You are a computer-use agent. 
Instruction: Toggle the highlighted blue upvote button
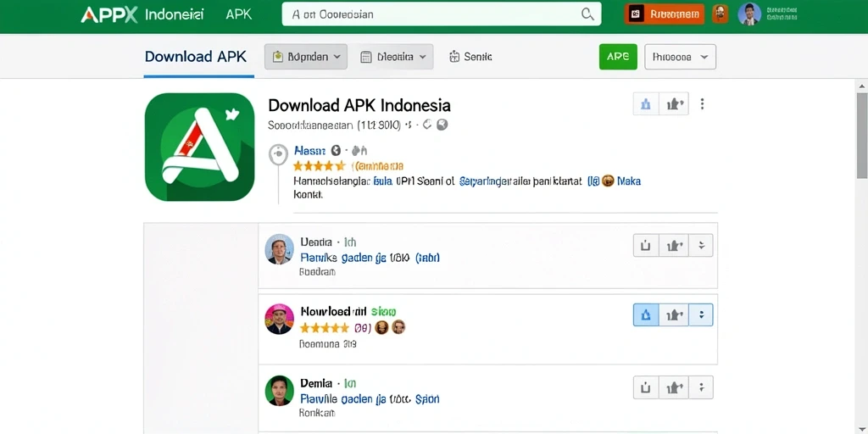pos(646,315)
